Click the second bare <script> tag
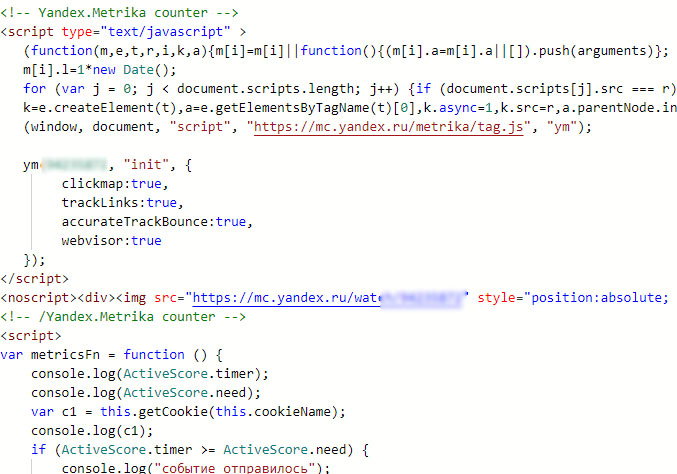 31,336
